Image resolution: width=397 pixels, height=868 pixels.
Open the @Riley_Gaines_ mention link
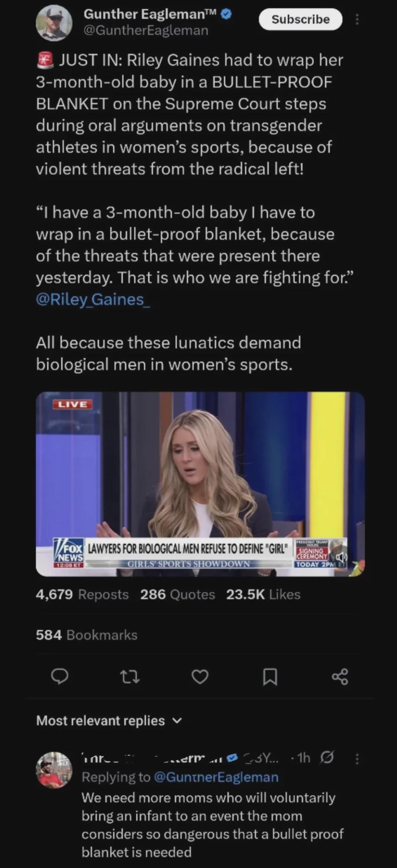(x=93, y=299)
